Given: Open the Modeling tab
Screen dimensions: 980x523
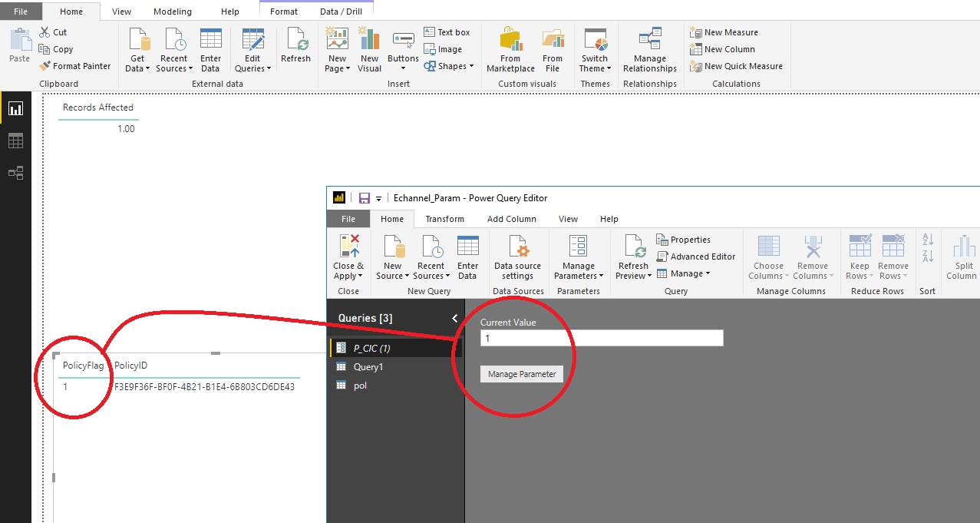Looking at the screenshot, I should [173, 12].
